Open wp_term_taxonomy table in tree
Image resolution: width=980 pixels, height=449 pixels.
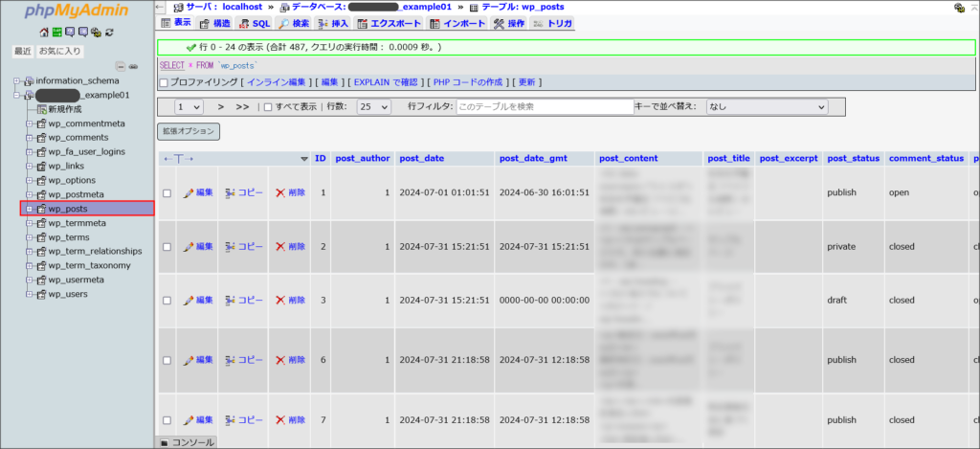[x=89, y=266]
